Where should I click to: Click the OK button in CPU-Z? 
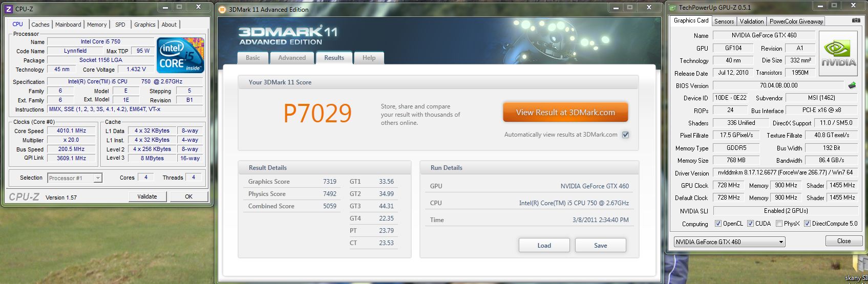click(x=189, y=196)
